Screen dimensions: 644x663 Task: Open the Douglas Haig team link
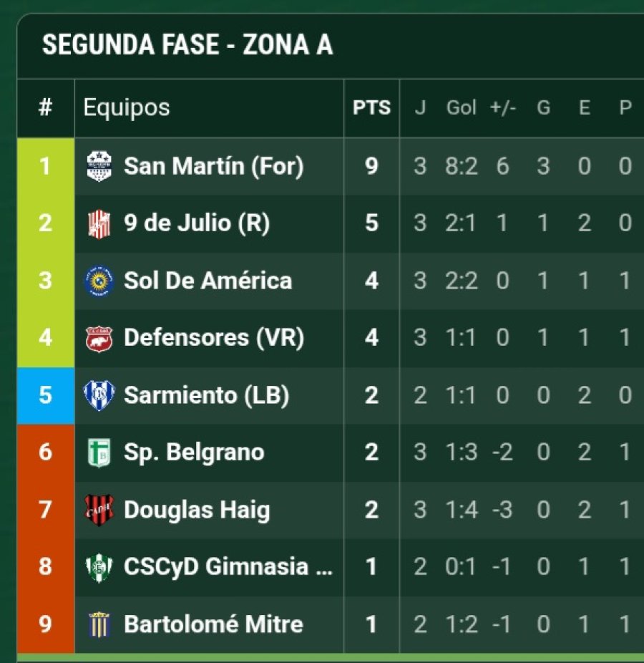coord(197,510)
